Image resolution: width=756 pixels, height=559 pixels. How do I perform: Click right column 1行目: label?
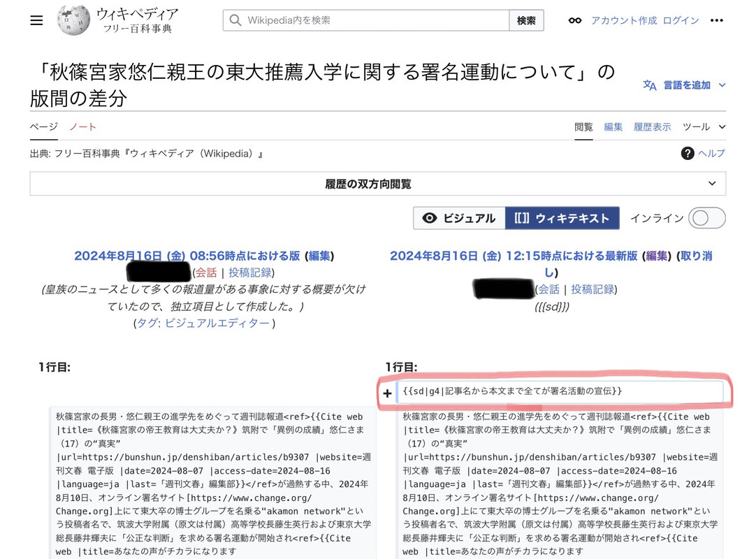[x=401, y=367]
